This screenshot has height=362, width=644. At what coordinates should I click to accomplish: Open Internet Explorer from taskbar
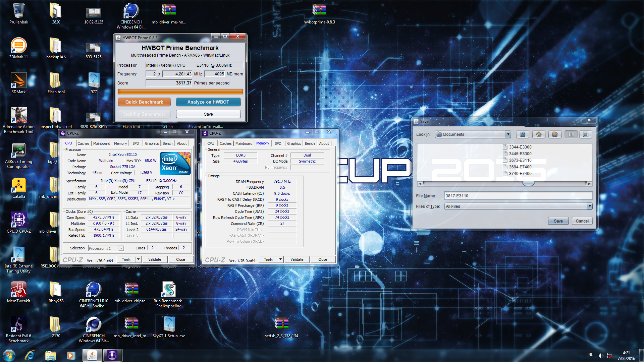coord(30,355)
